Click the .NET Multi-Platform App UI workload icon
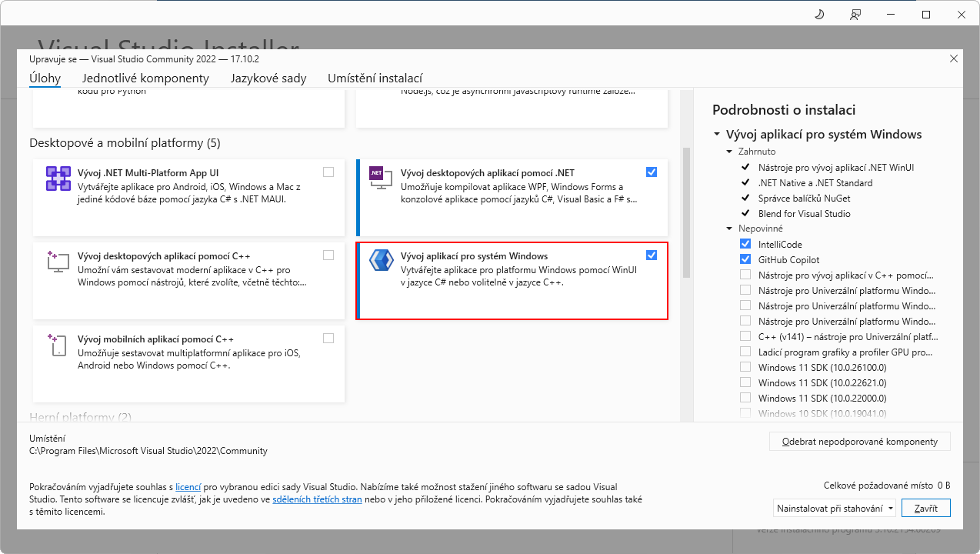The image size is (980, 554). pyautogui.click(x=58, y=178)
